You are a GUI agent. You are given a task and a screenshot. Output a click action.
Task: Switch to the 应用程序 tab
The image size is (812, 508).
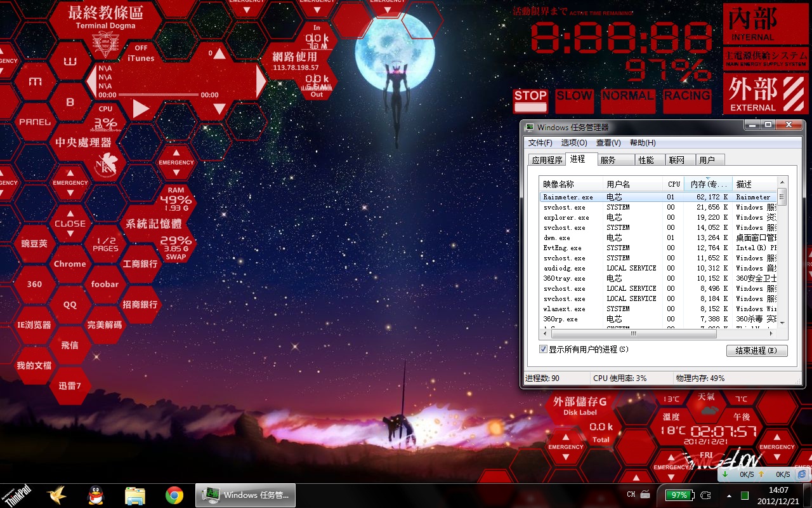pos(547,160)
